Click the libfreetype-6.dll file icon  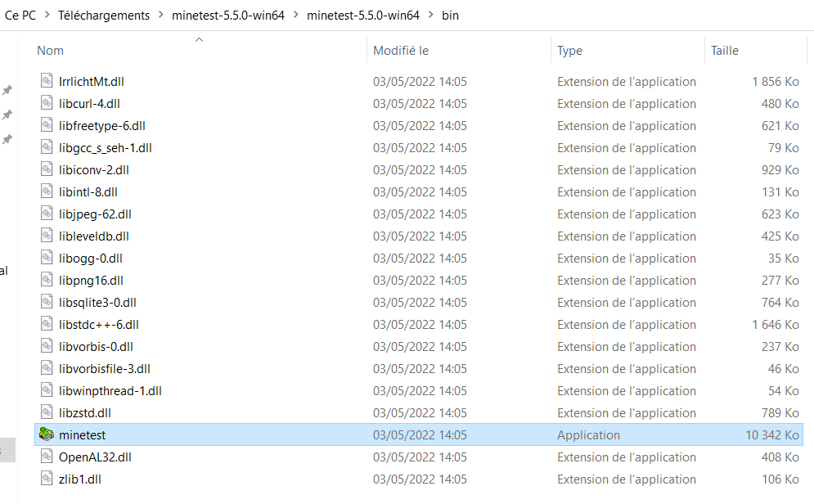(47, 125)
